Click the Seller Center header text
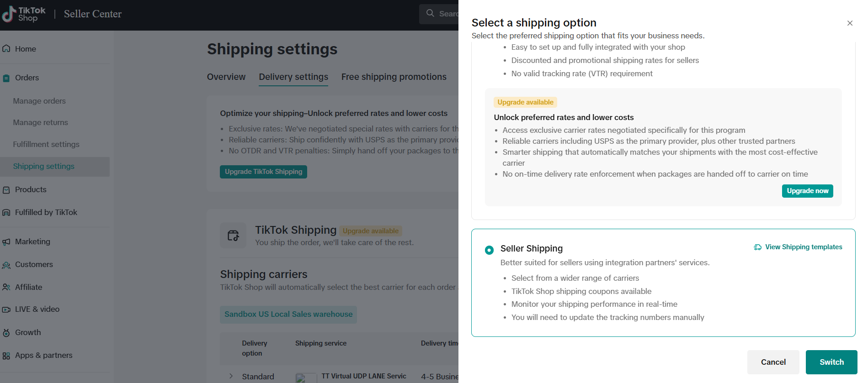Viewport: 868px width, 383px height. pos(93,14)
